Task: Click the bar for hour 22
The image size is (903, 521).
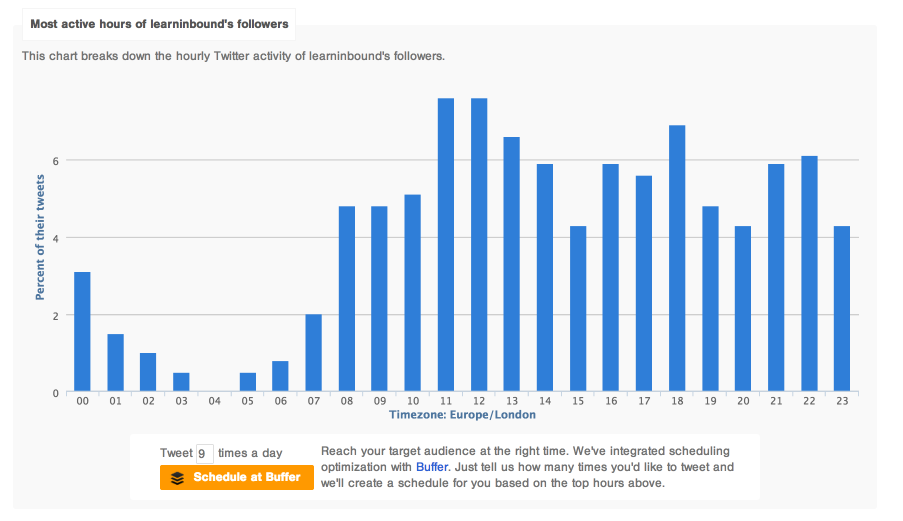Action: tap(809, 274)
